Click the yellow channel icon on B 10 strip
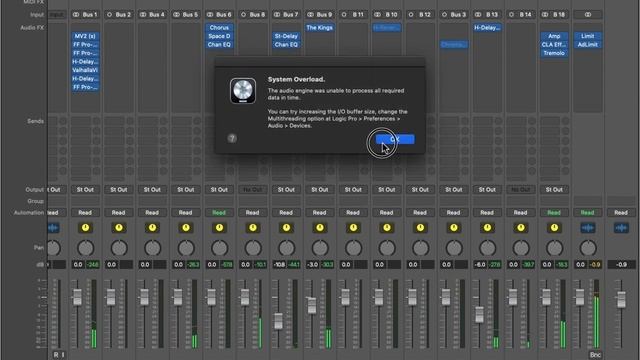Viewport: 640px width, 360px height. click(387, 228)
